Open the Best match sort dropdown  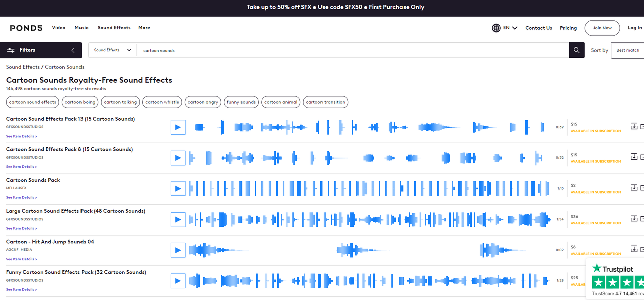[x=627, y=50]
